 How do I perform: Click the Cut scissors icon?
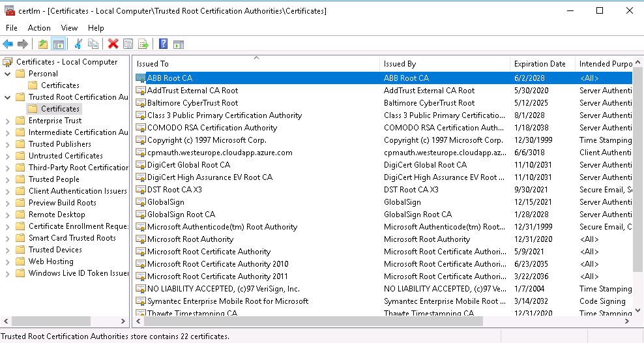(x=78, y=44)
